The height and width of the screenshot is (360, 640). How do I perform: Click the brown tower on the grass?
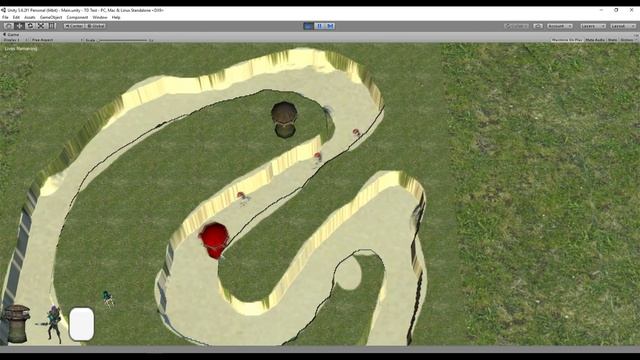pos(284,119)
